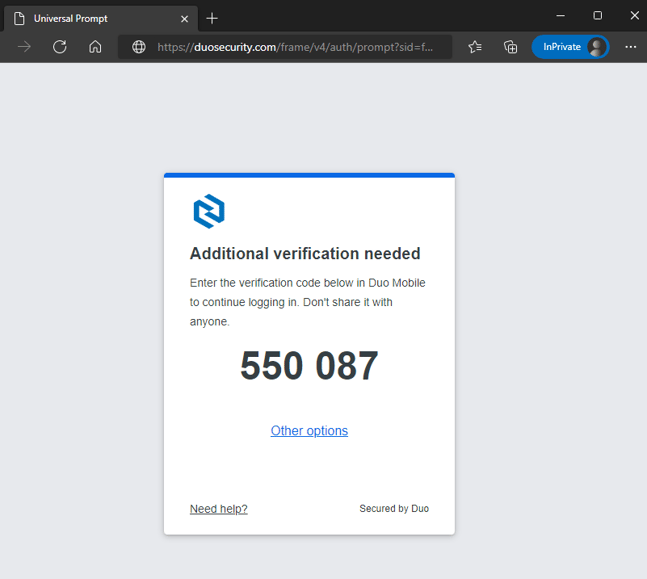Click the page icon on the tab
This screenshot has height=579, width=647.
(x=19, y=19)
